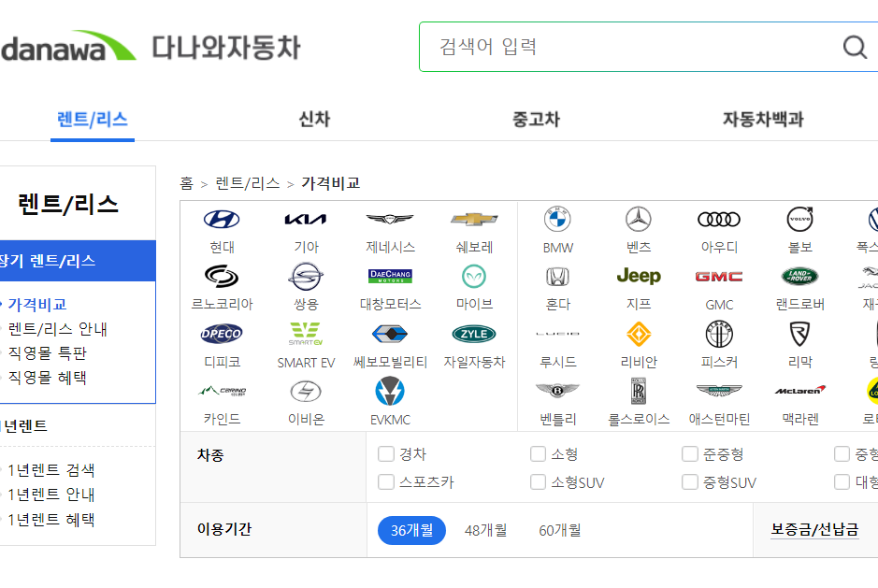Select the Hyundai (현대) brand logo
Screen dimensions: 878x588
click(222, 219)
